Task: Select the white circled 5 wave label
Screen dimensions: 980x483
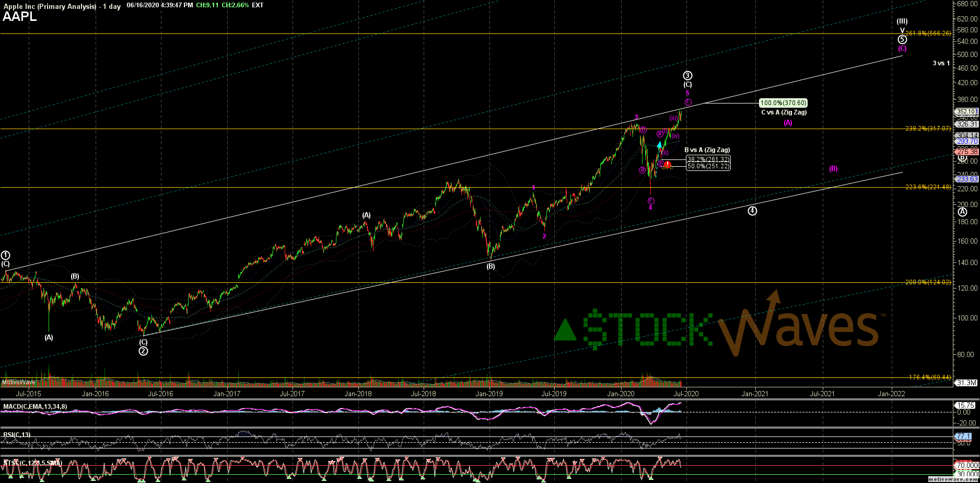Action: point(902,39)
